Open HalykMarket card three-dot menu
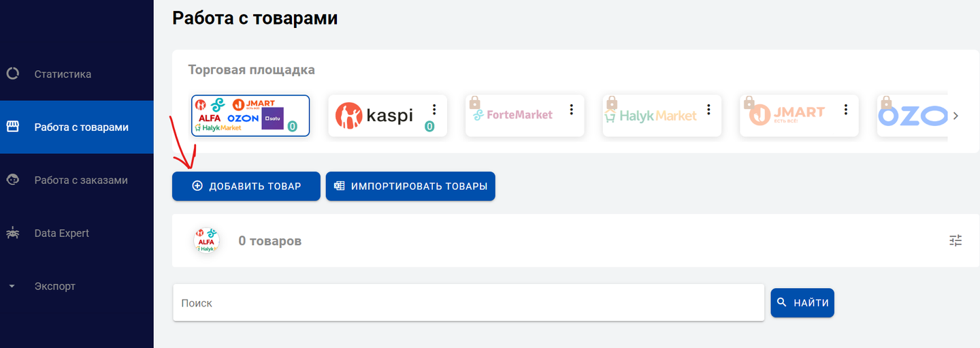This screenshot has height=348, width=980. coord(708,110)
